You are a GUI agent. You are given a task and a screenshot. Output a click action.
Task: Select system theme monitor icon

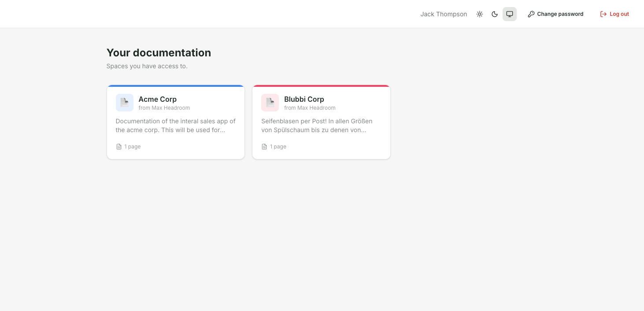(x=510, y=14)
